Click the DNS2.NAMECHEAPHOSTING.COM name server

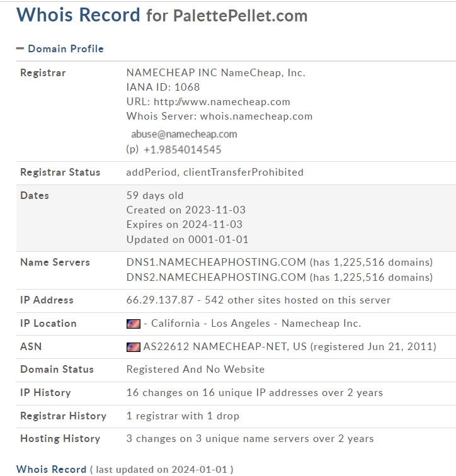[216, 277]
